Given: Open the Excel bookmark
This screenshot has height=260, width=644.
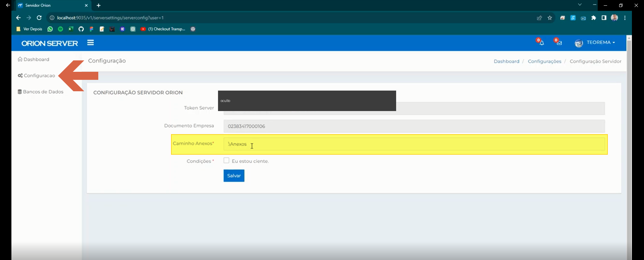Looking at the screenshot, I should pyautogui.click(x=71, y=29).
